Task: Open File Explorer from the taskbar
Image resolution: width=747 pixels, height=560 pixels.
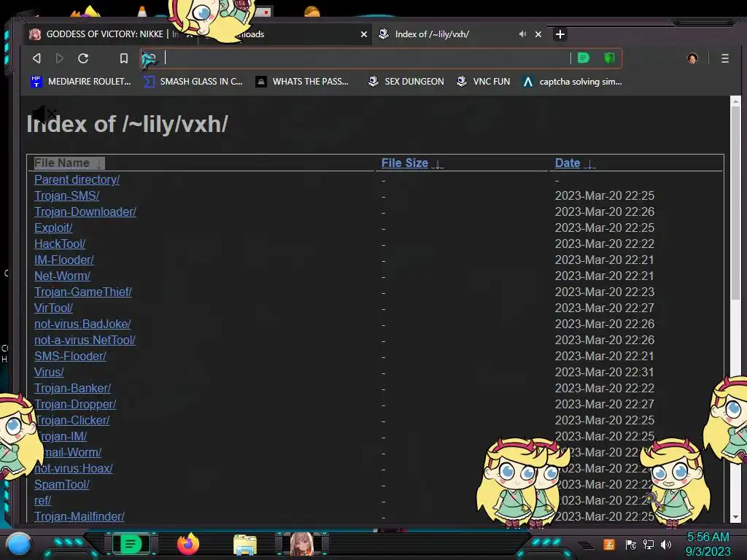Action: point(245,544)
